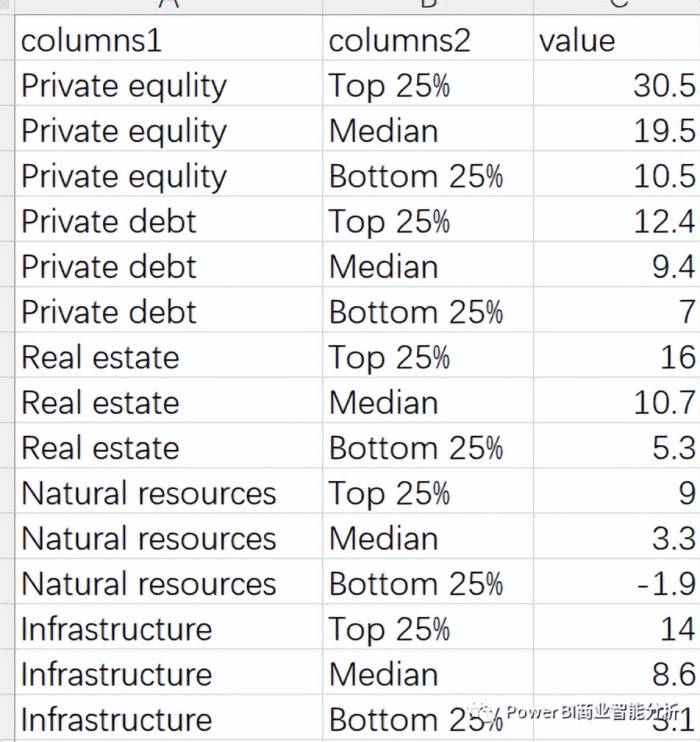Select the Median cell for Natural resources
The height and width of the screenshot is (742, 700).
(x=428, y=537)
